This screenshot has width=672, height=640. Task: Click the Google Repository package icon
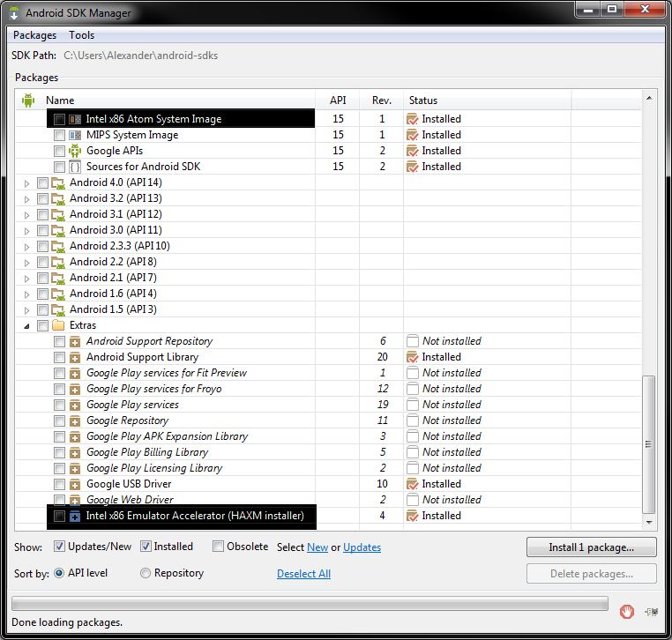75,420
